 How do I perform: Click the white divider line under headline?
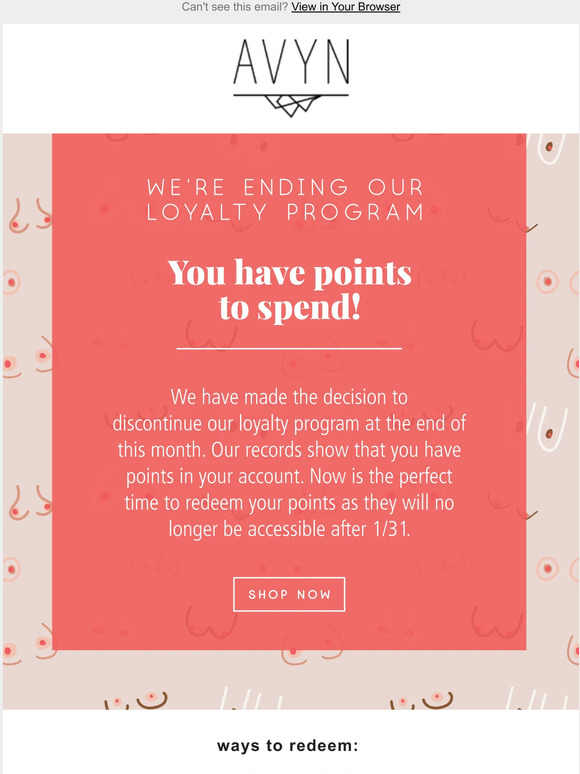click(x=289, y=348)
